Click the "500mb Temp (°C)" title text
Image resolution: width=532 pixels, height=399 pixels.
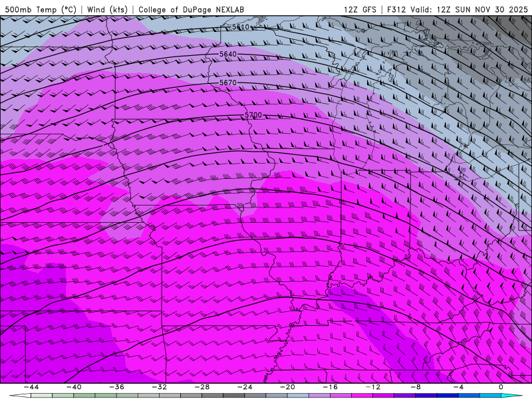pos(41,9)
